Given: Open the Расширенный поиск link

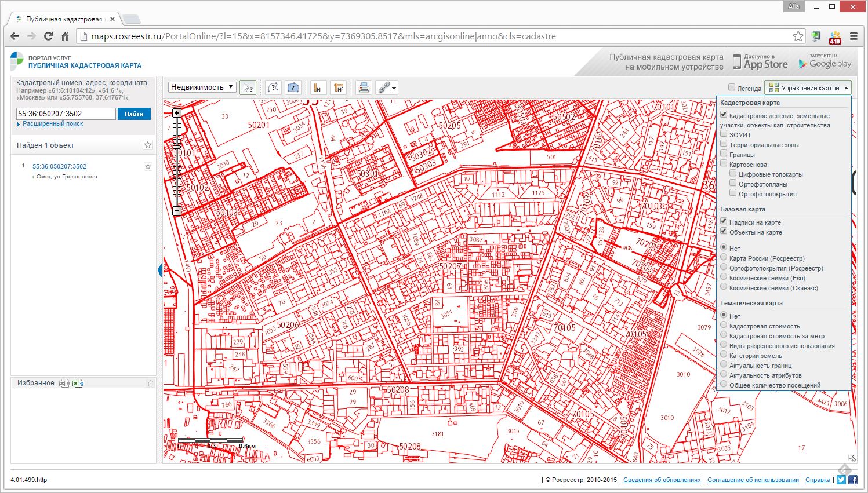Looking at the screenshot, I should click(x=52, y=124).
